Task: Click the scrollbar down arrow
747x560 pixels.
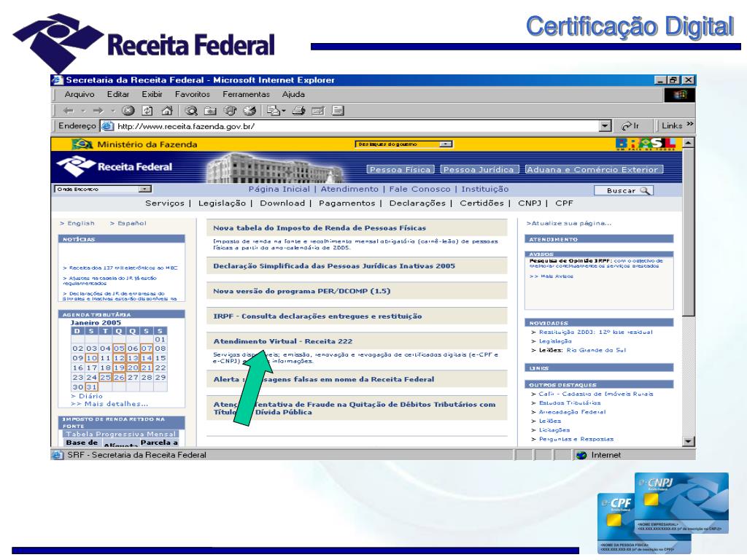Action: (x=689, y=441)
